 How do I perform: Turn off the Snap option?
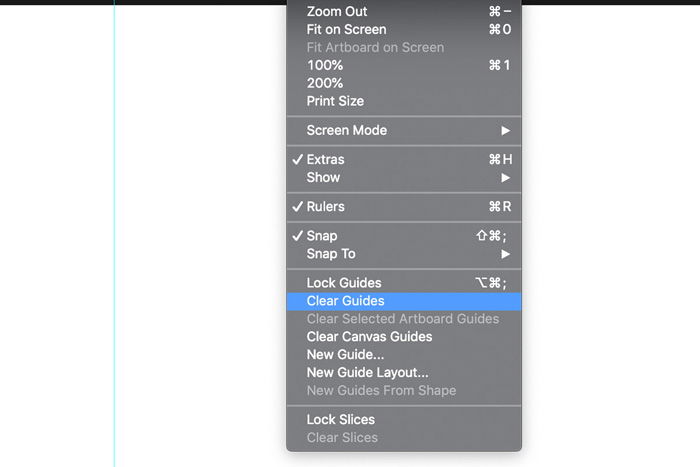404,236
